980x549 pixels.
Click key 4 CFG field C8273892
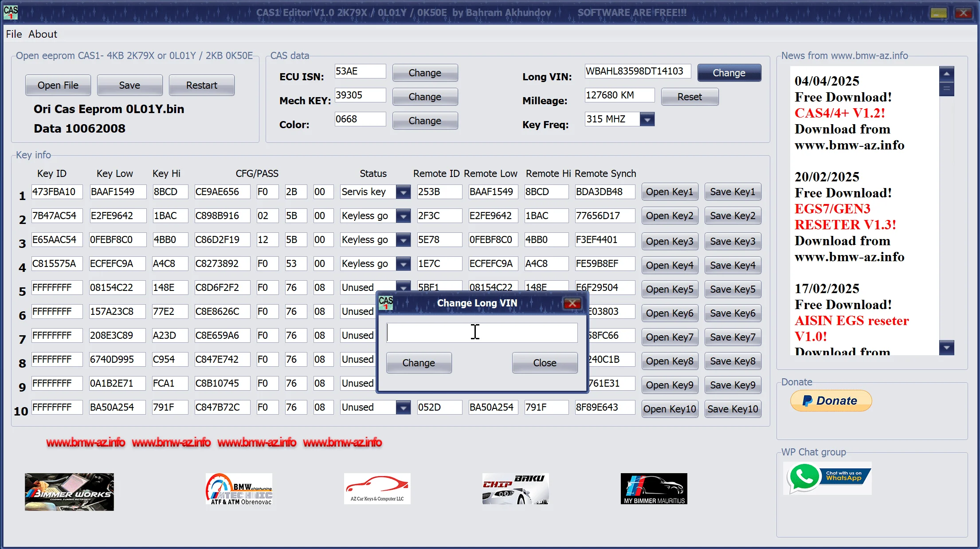click(222, 264)
